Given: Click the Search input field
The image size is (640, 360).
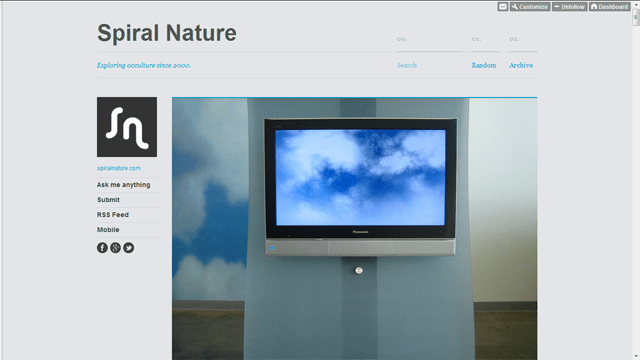Looking at the screenshot, I should tap(429, 65).
